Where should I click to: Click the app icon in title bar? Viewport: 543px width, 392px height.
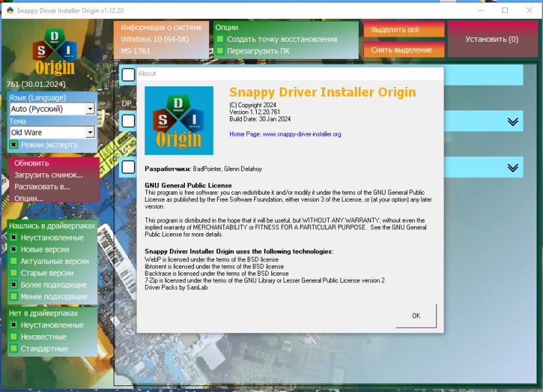10,10
